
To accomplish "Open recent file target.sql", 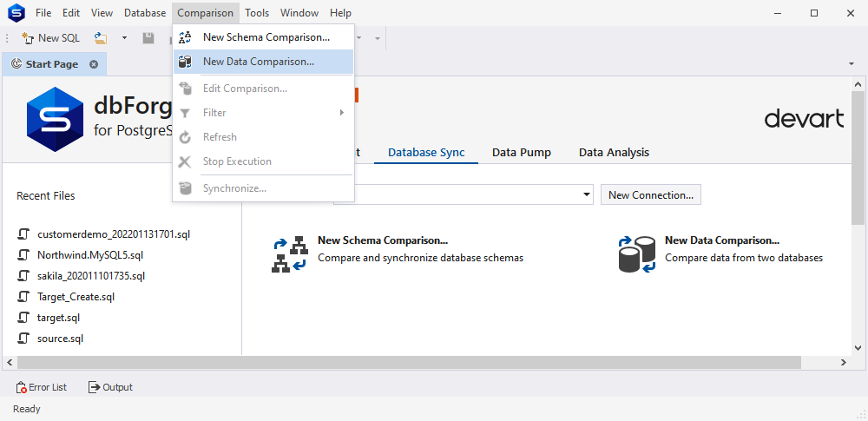I will coord(59,318).
